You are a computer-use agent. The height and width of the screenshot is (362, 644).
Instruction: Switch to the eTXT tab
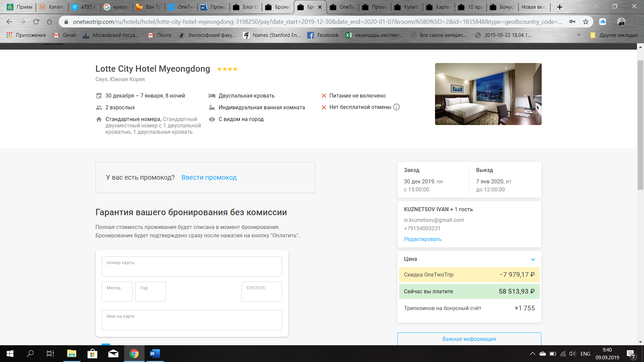coord(84,7)
